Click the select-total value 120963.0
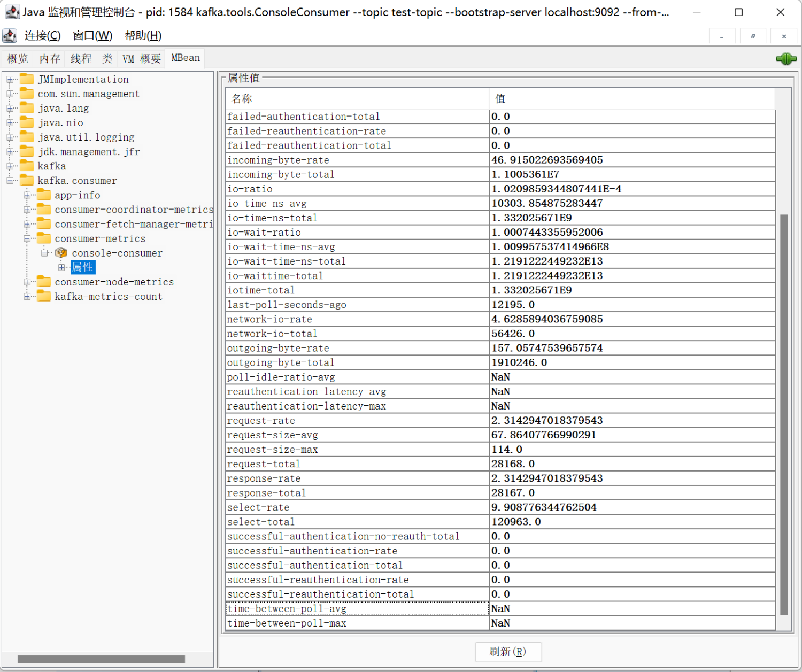The image size is (802, 672). (x=516, y=522)
